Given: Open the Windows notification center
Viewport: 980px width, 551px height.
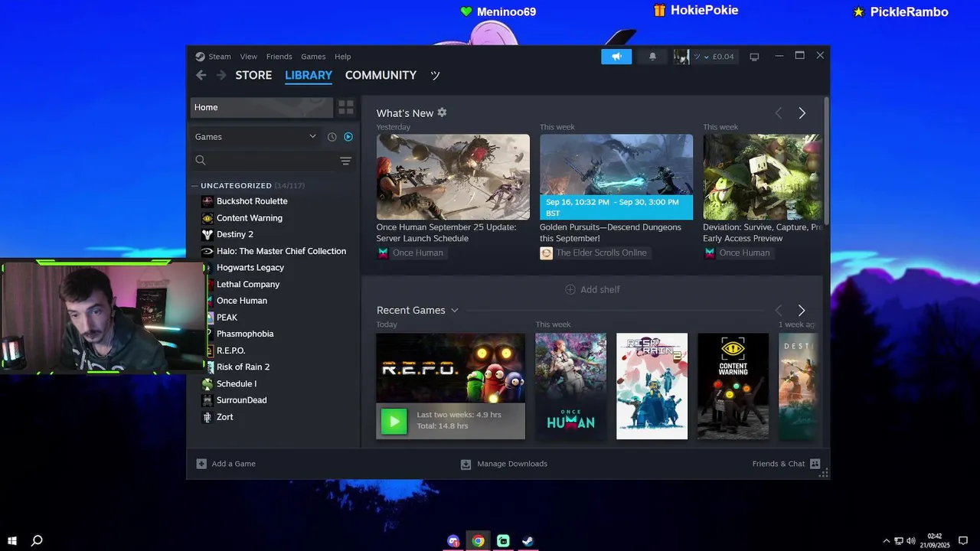Looking at the screenshot, I should 963,541.
